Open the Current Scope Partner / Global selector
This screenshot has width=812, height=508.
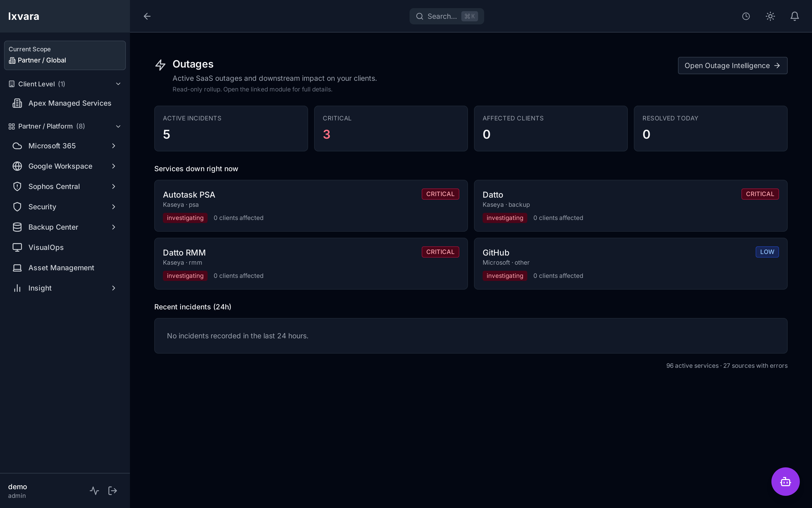65,55
